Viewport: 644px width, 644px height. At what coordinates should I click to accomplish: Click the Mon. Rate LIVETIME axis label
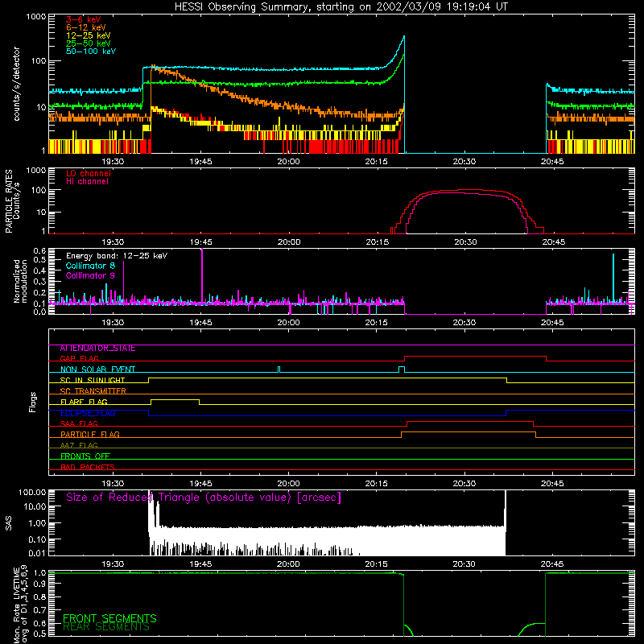click(21, 604)
